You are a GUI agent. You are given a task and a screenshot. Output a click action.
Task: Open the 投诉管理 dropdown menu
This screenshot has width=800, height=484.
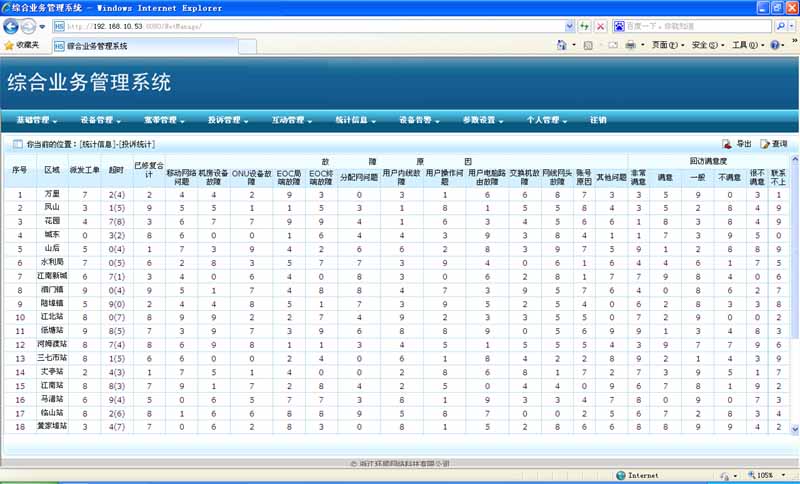tap(227, 120)
